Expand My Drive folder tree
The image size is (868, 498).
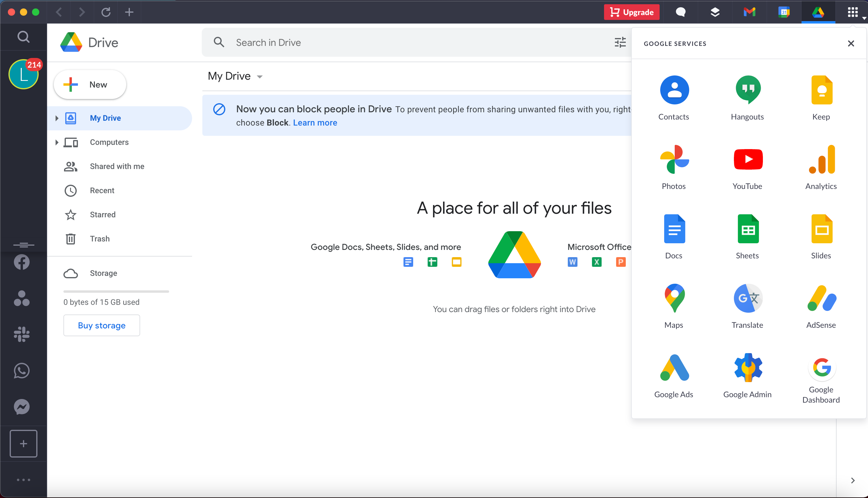click(x=56, y=118)
